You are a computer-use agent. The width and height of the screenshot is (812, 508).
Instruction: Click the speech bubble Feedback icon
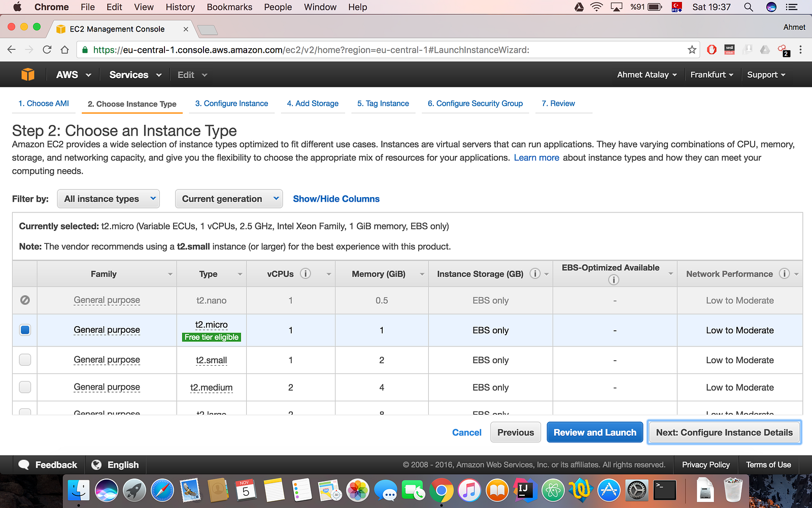point(24,465)
